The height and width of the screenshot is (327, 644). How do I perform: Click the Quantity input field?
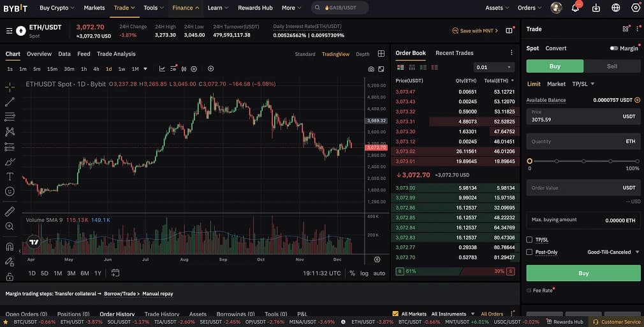pos(583,142)
